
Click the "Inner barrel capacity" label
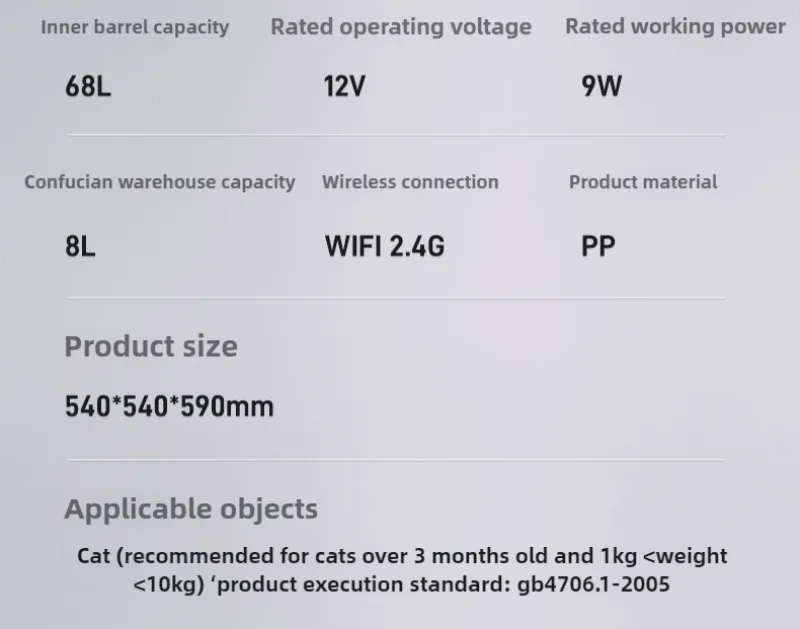(134, 27)
